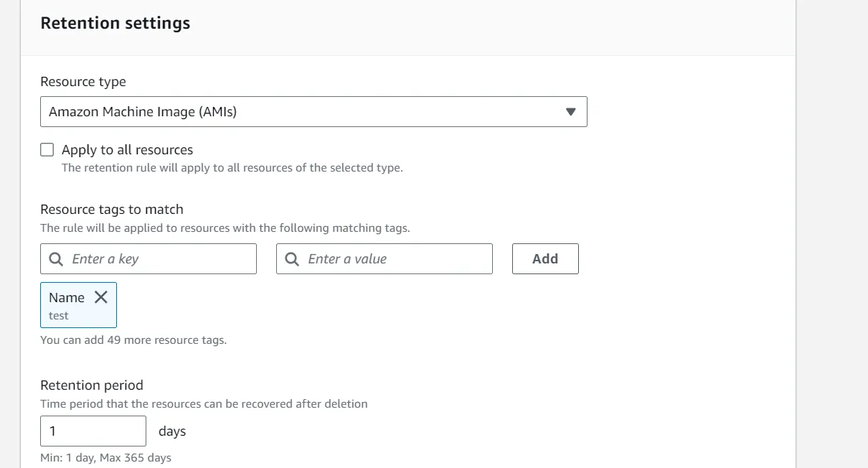Click the magnifier icon in the value field
868x468 pixels.
pos(292,259)
